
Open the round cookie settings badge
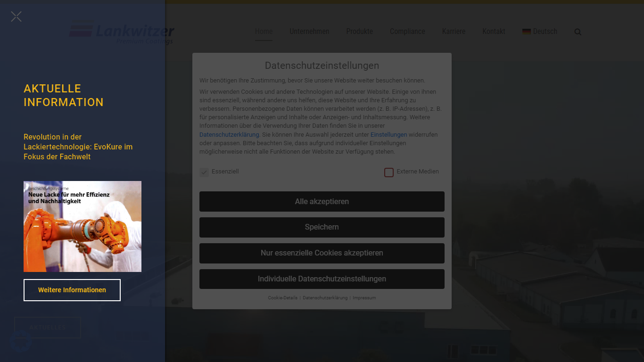click(21, 341)
